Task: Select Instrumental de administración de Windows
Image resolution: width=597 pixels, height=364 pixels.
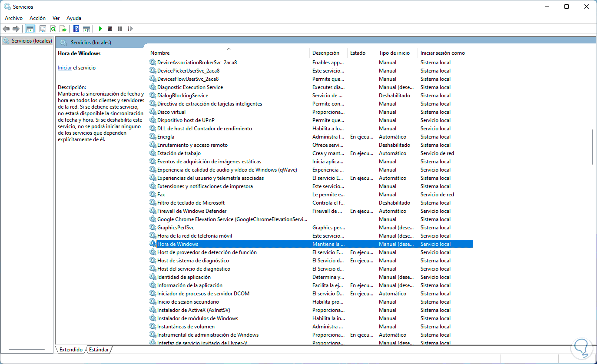Action: click(x=311, y=335)
